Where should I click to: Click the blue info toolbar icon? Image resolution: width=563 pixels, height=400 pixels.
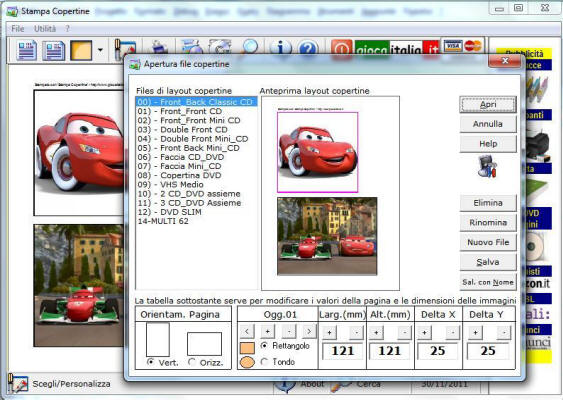[280, 47]
